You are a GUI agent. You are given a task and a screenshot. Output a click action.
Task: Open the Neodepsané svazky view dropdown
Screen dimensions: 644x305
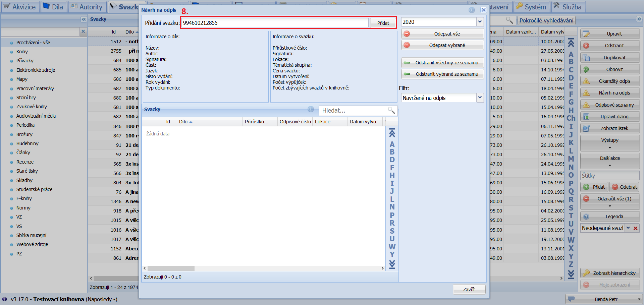(628, 228)
